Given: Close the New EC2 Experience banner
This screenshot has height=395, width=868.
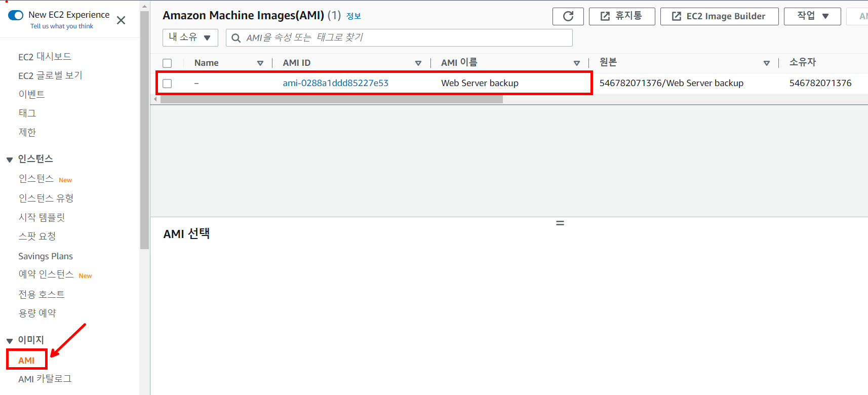Looking at the screenshot, I should tap(121, 20).
